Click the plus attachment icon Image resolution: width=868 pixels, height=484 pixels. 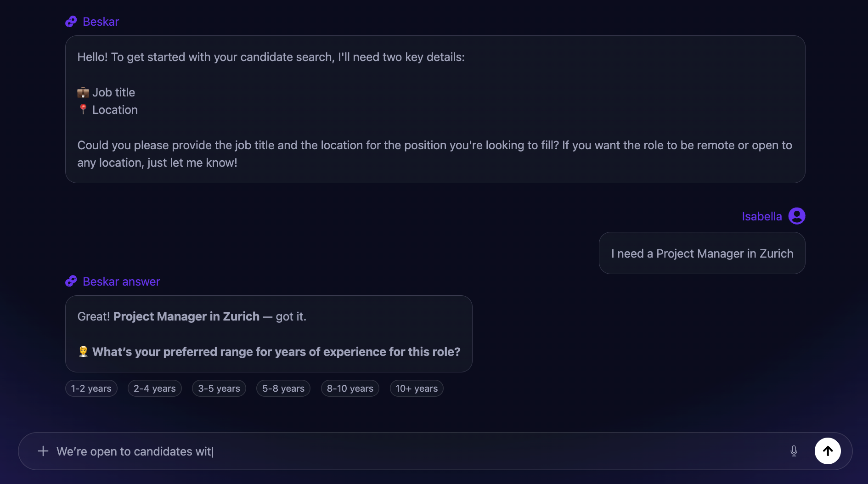click(43, 451)
